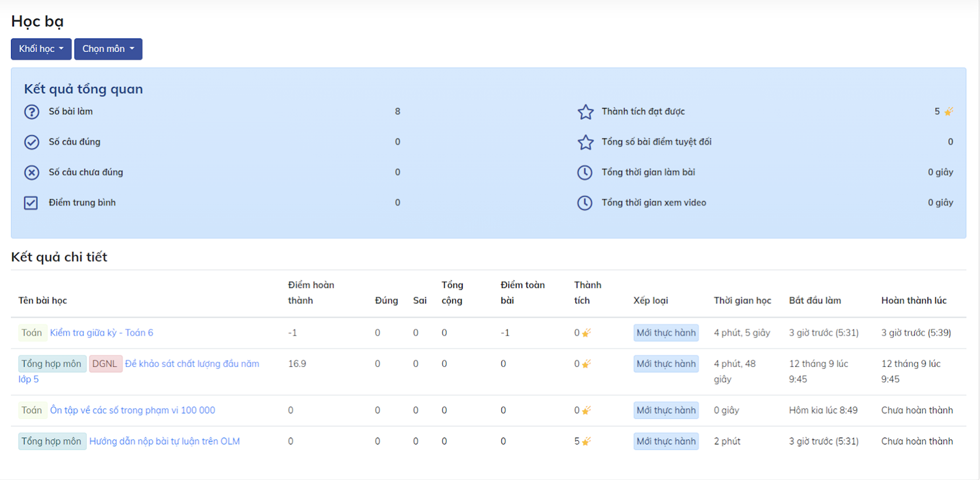Open Kiểm tra giữa kỳ - Toán 6 lesson

click(x=101, y=333)
